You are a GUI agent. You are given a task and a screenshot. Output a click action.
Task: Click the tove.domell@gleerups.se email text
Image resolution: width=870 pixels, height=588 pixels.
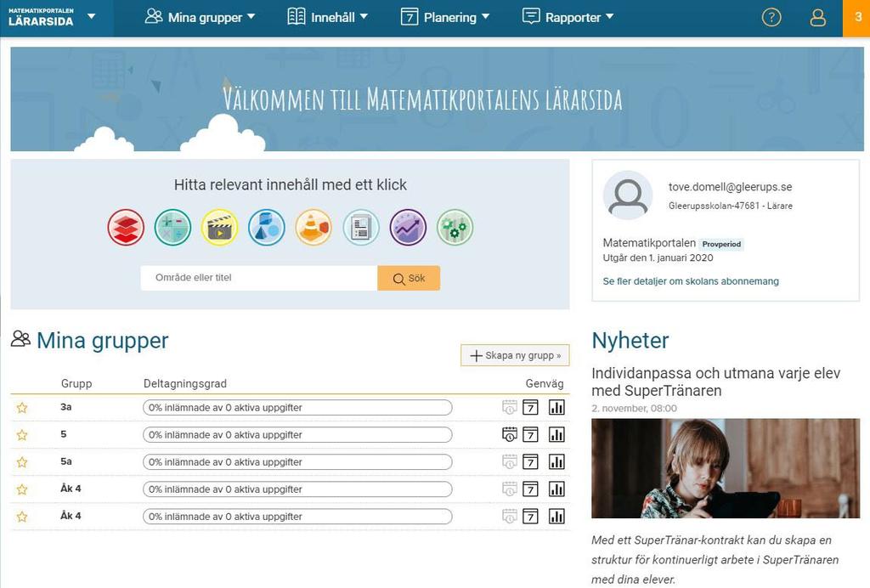tap(730, 187)
